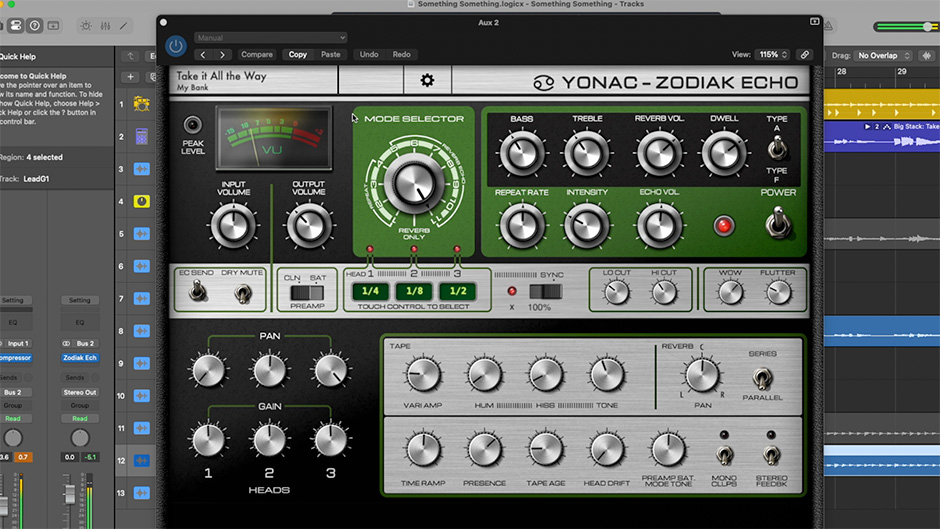
Task: Click the red echo indicator light
Action: click(x=723, y=225)
